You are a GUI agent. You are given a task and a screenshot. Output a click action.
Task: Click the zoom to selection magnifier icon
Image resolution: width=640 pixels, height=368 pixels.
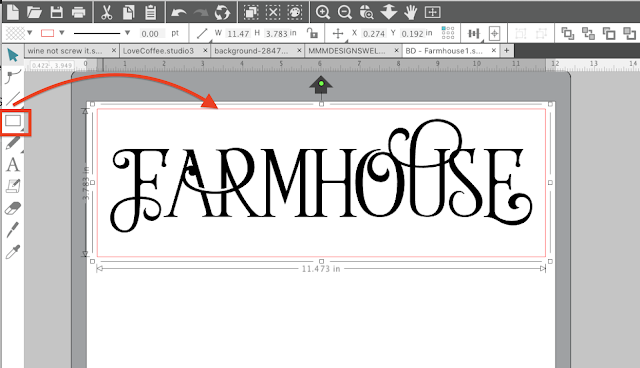[x=367, y=12]
